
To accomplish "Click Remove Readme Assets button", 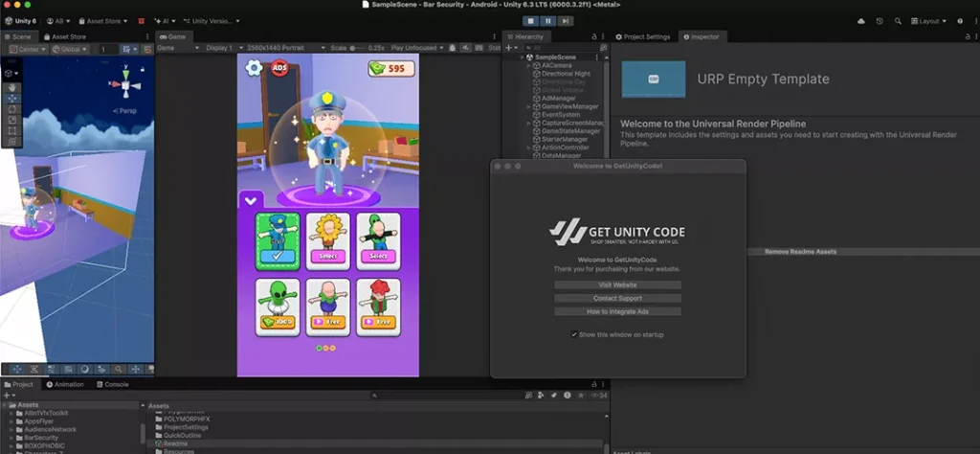I will pyautogui.click(x=800, y=252).
